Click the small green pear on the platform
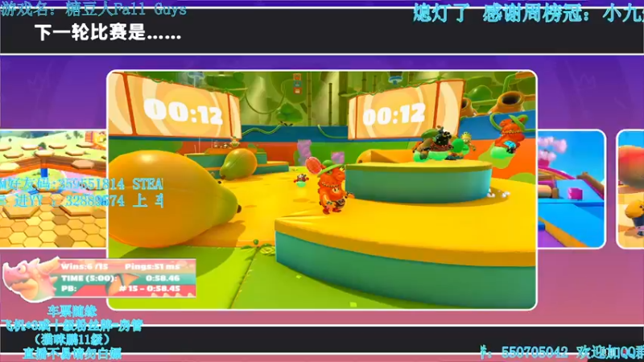 coord(239,164)
